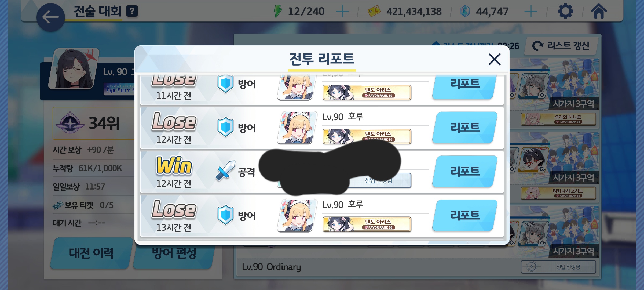Click the 리스트 갱신 refresh button
644x290 pixels.
[561, 46]
